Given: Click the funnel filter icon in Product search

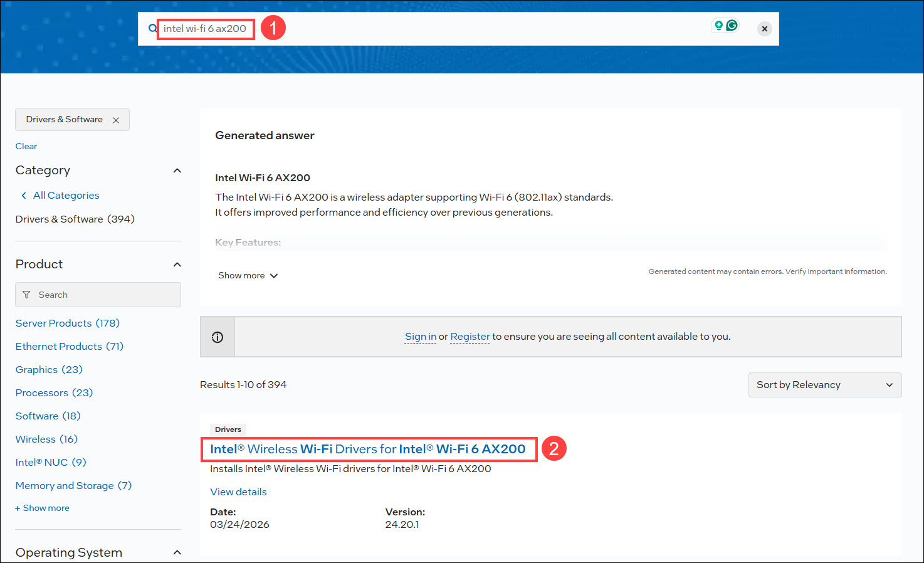Looking at the screenshot, I should tap(26, 295).
